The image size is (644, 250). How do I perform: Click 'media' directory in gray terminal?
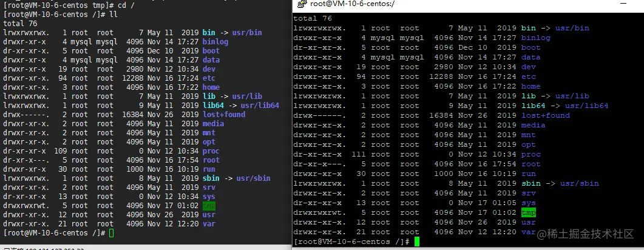[x=213, y=124]
